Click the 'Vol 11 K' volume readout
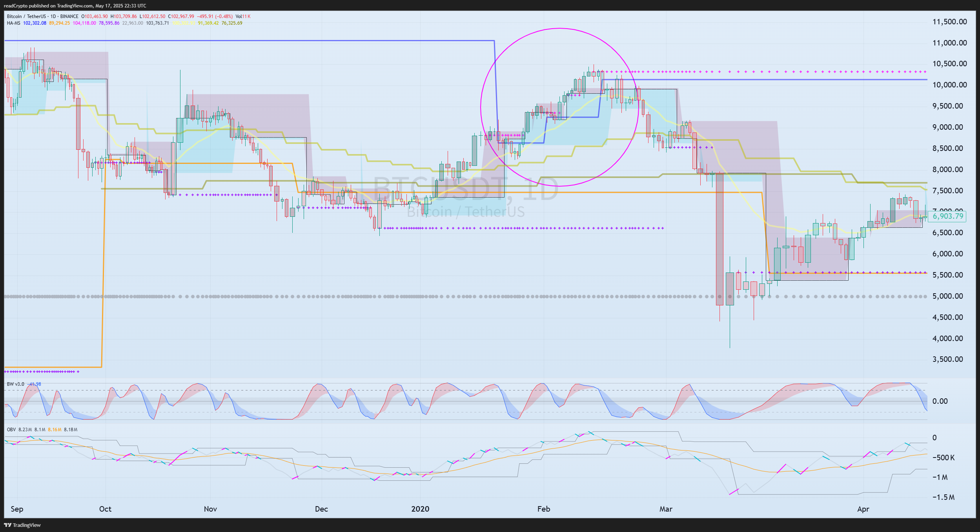980x532 pixels. pyautogui.click(x=243, y=16)
